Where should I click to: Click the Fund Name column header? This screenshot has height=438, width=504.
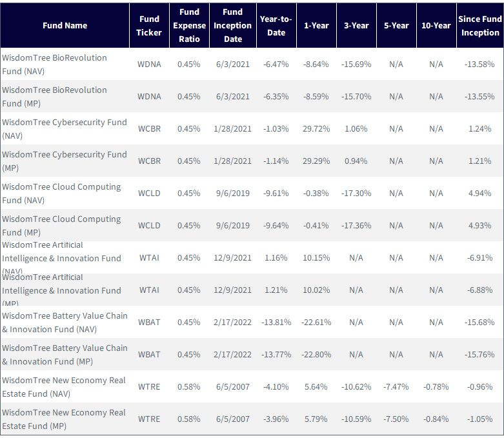coord(65,26)
